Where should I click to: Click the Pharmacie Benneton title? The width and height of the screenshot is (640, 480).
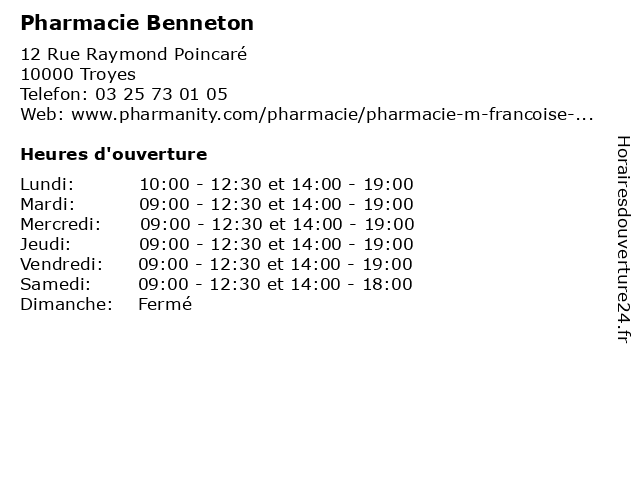(x=137, y=23)
